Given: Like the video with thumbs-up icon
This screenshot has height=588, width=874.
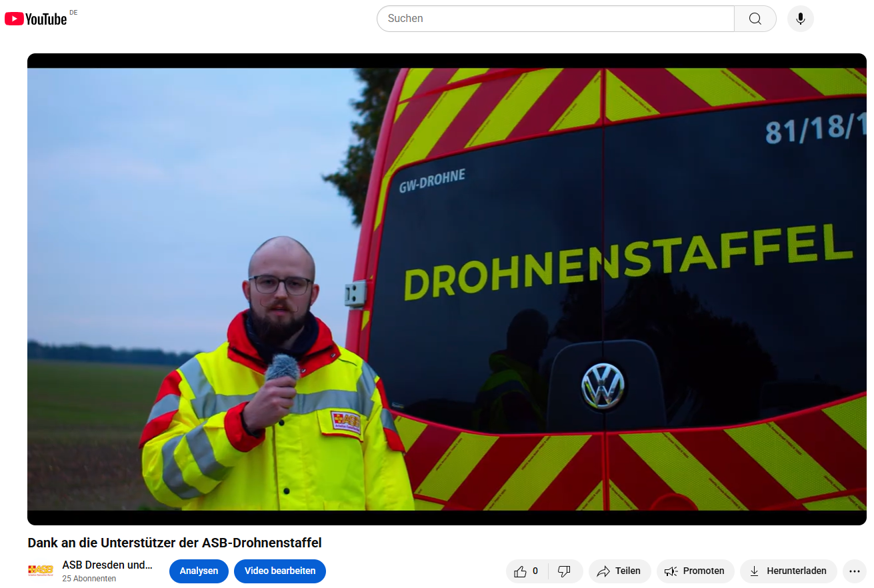Looking at the screenshot, I should coord(521,571).
